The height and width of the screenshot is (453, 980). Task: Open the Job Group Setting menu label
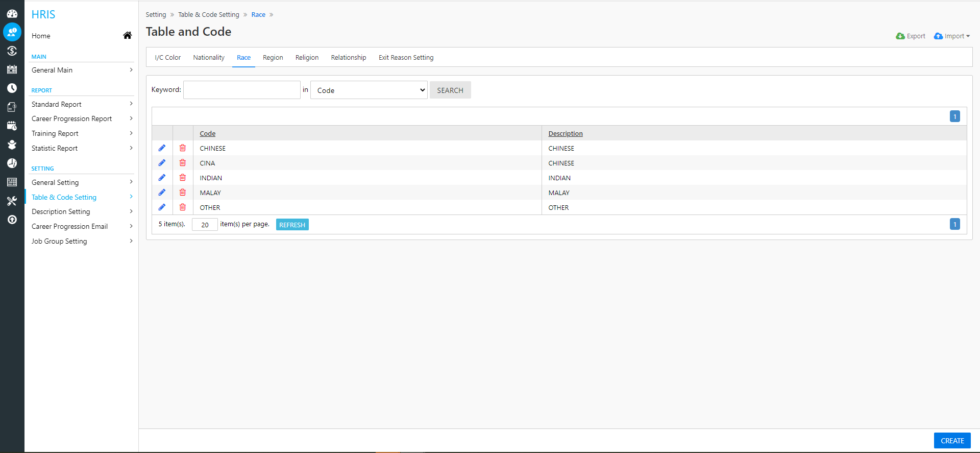click(x=59, y=241)
